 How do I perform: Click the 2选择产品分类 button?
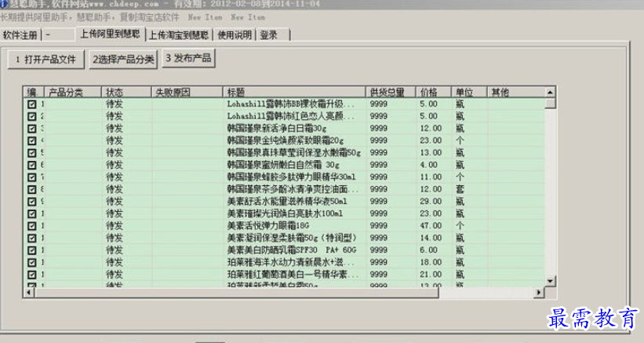click(123, 60)
